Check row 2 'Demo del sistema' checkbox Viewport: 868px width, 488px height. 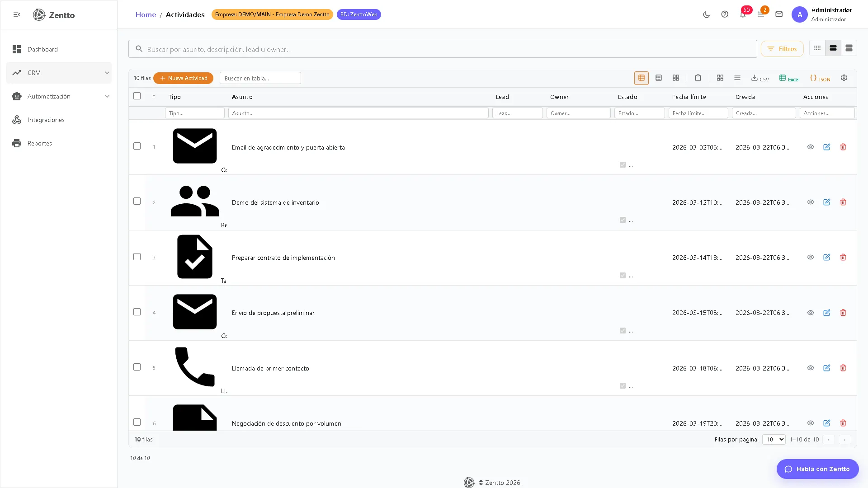pos(137,201)
